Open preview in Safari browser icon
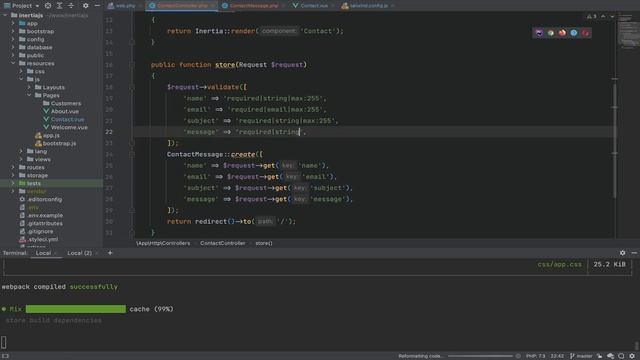The width and height of the screenshot is (640, 360). pyautogui.click(x=573, y=33)
